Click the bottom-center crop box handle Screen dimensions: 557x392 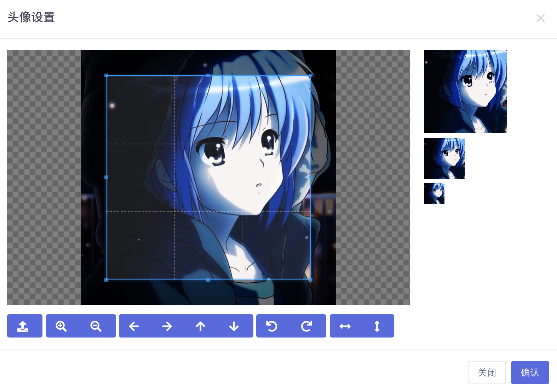click(x=208, y=280)
